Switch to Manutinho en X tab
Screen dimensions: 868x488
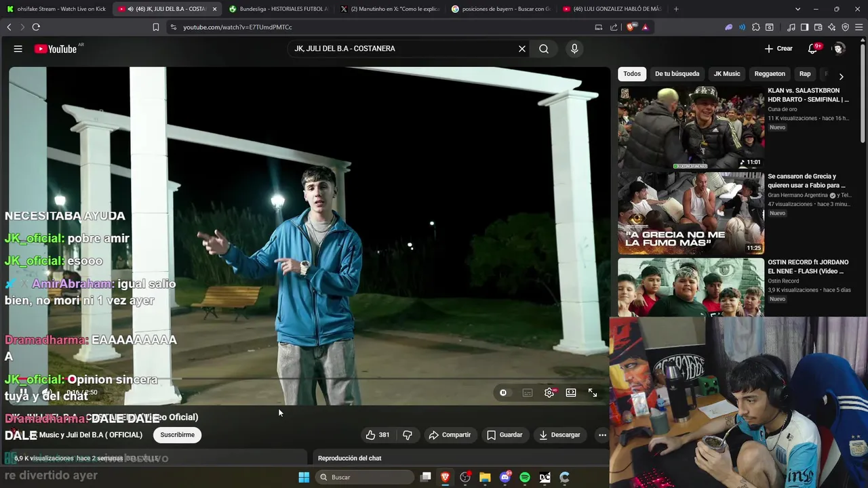click(390, 9)
